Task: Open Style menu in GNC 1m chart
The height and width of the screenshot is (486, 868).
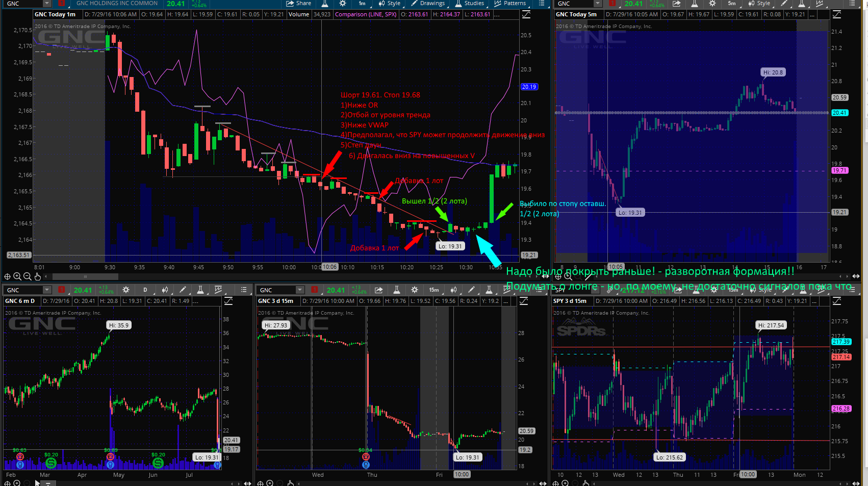Action: coord(389,3)
